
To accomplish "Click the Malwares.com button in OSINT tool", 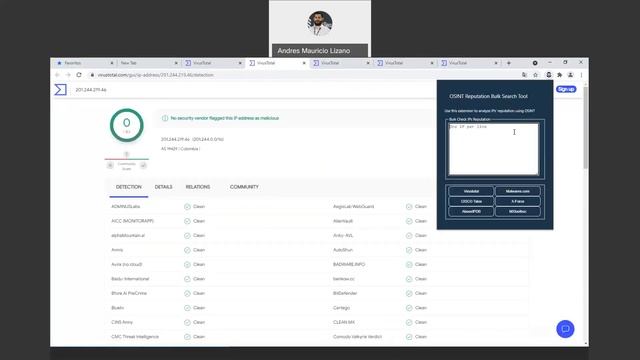I will coord(518,191).
